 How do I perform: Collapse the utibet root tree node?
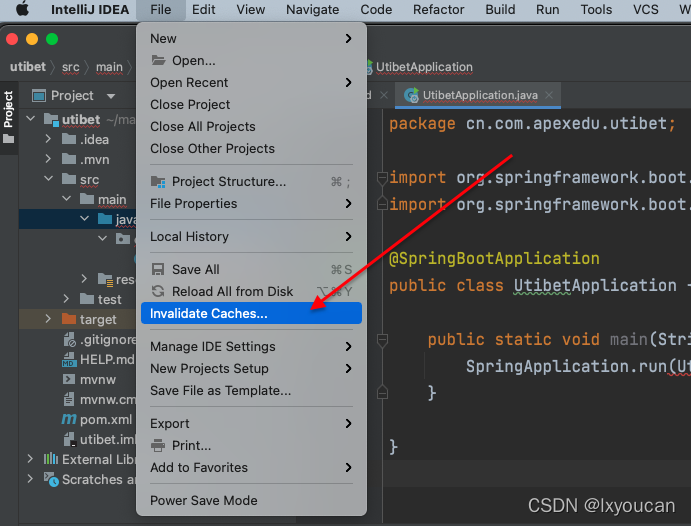click(30, 119)
